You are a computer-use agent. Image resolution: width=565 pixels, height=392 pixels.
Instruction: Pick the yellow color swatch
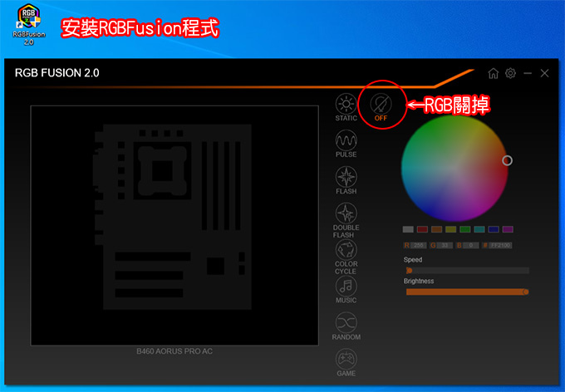click(451, 229)
